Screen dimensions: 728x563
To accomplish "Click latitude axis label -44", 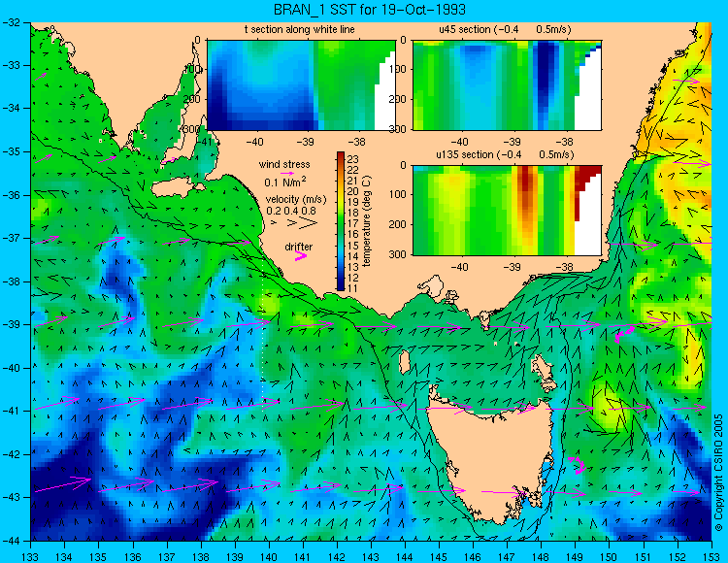I will 13,541.
